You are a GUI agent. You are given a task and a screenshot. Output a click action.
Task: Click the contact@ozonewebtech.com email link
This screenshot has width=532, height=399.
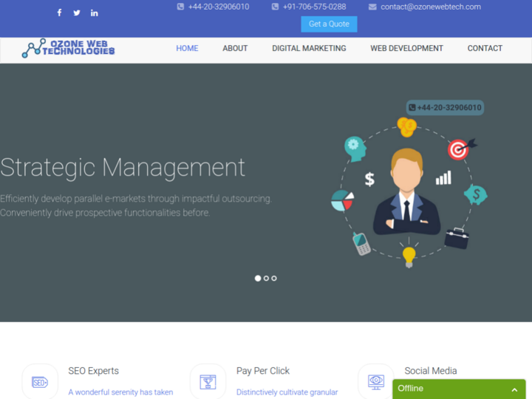point(430,7)
